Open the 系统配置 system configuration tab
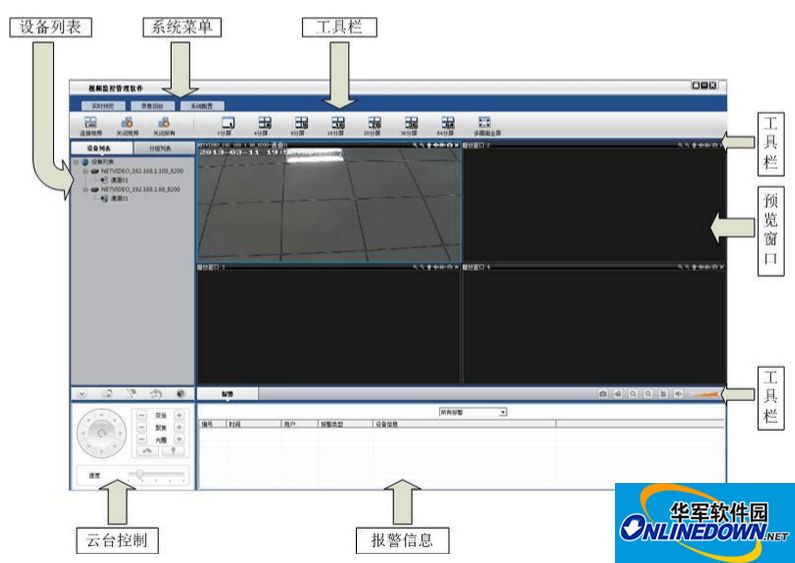Screen dimensions: 795x563 click(202, 104)
